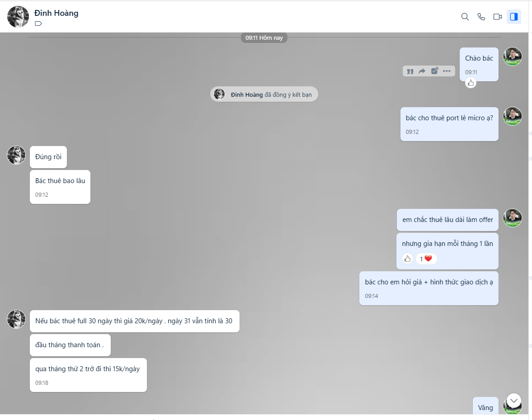
Task: Open Đinh Hoàng's profile avatar in header
Action: (x=18, y=17)
